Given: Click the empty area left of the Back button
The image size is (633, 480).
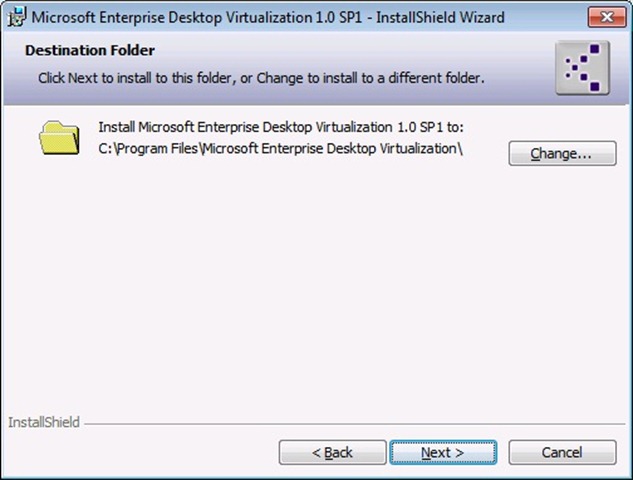Looking at the screenshot, I should point(140,452).
